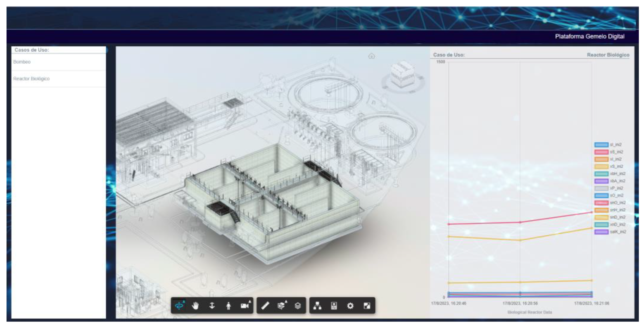Enable First Person walk mode
The image size is (644, 328).
[228, 305]
